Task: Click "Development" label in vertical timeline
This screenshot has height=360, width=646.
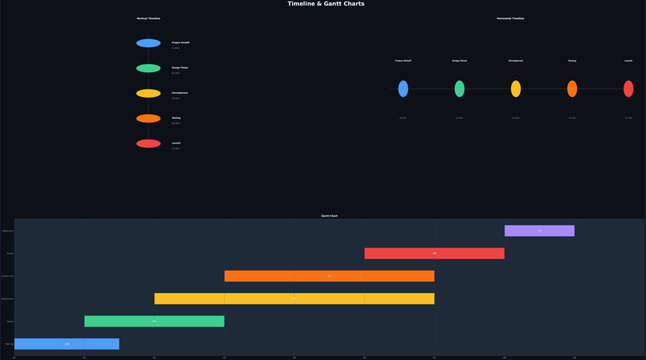Action: [x=180, y=93]
